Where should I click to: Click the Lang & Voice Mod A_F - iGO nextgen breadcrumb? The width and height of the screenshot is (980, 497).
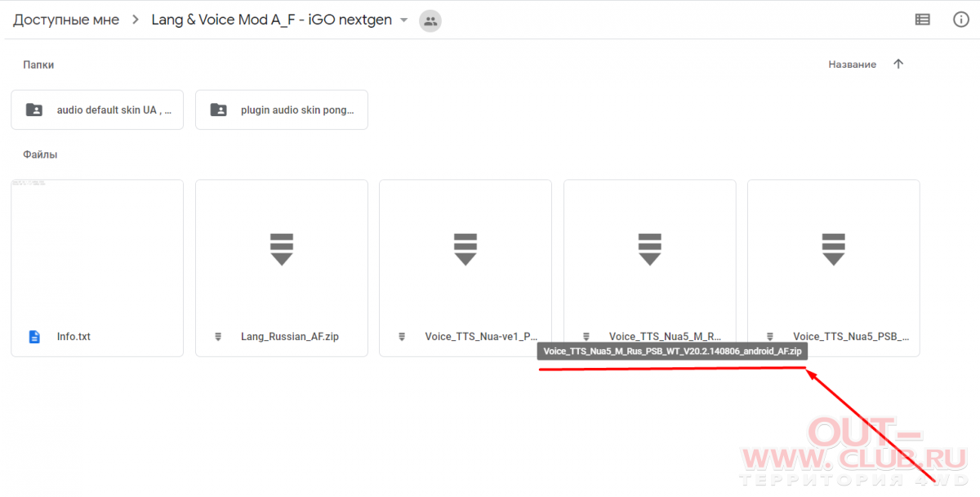(272, 20)
